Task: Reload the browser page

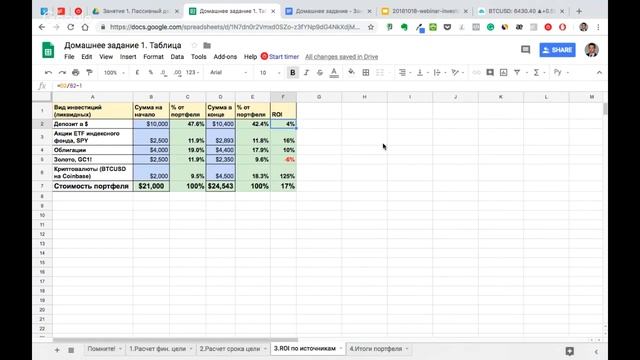Action: point(71,27)
